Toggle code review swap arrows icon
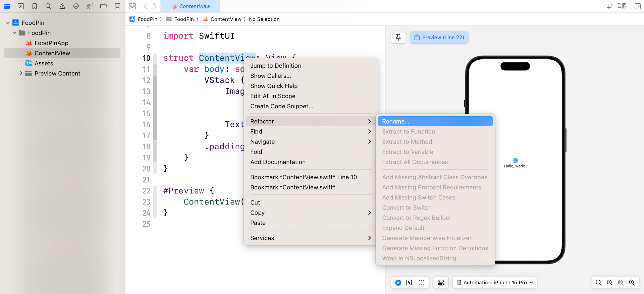The height and width of the screenshot is (294, 644). [610, 6]
